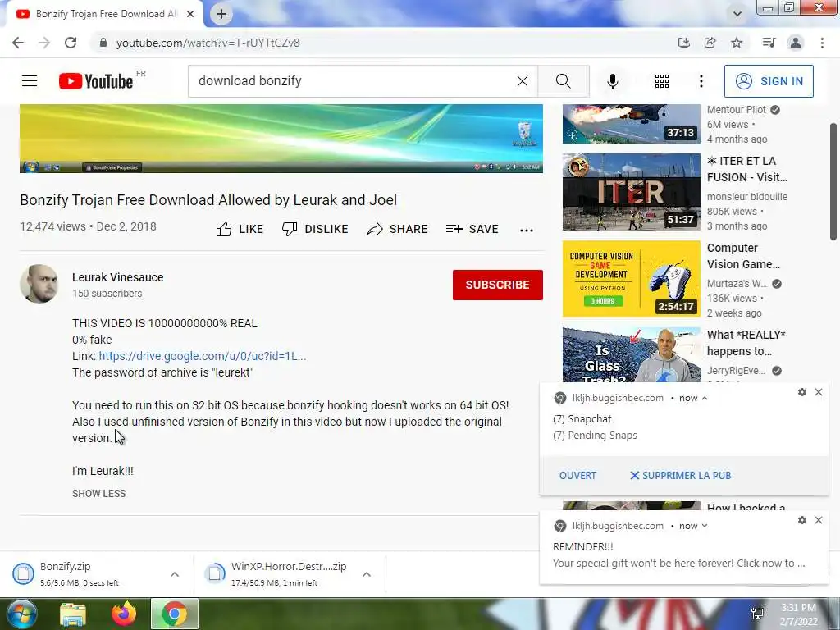Open Computer Vision Game video title

(x=743, y=256)
